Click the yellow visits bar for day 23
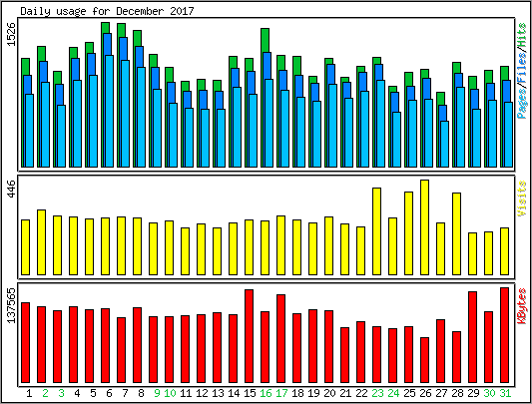 376,231
